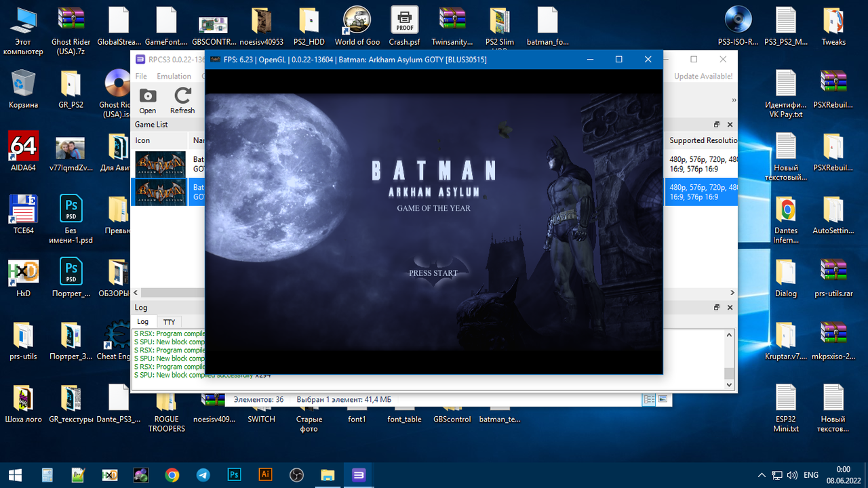Click the ENG language indicator
868x488 pixels.
click(x=810, y=475)
